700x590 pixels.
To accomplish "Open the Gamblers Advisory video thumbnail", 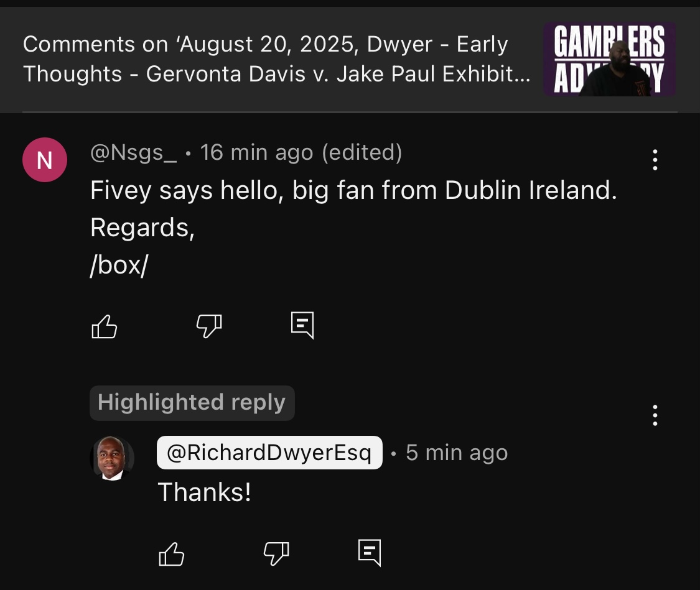I will (609, 59).
